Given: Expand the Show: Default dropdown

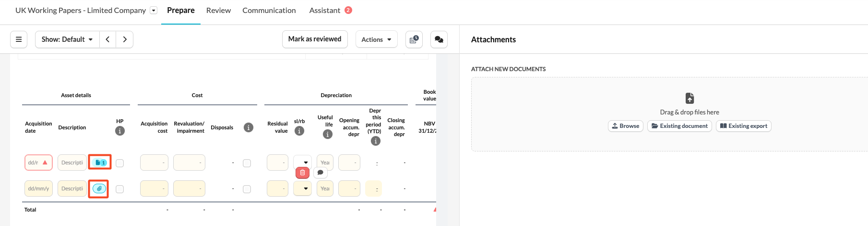Looking at the screenshot, I should (67, 39).
